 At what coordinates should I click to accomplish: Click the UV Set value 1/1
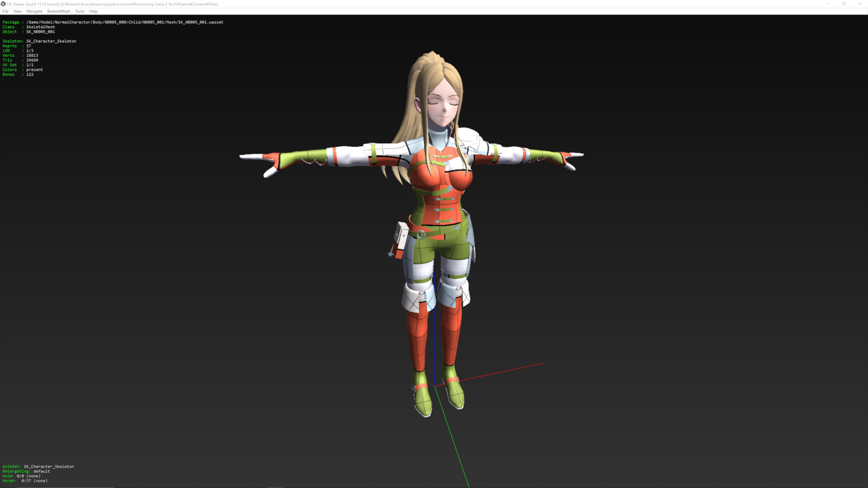click(x=30, y=65)
